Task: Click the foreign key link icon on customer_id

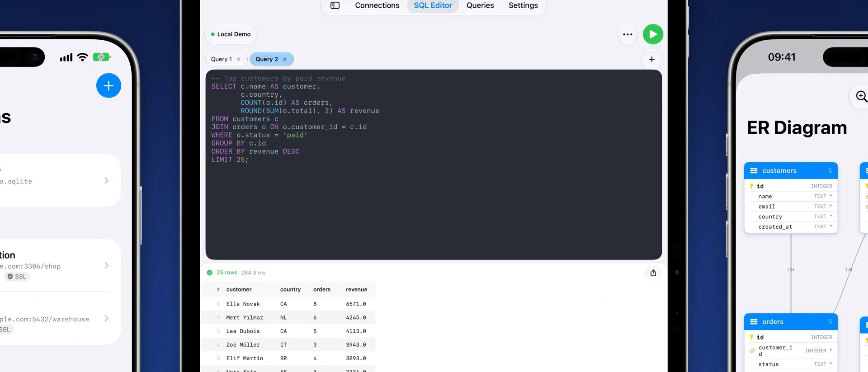Action: click(752, 351)
